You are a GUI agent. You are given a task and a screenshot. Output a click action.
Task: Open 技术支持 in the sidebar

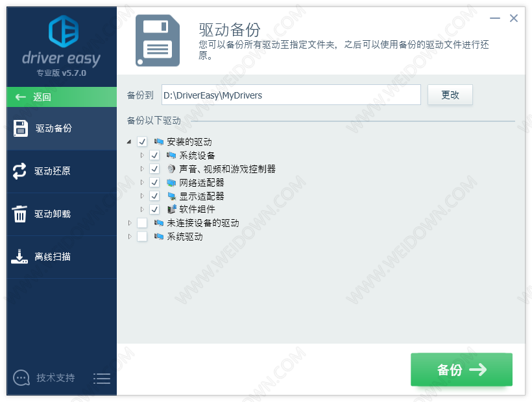pyautogui.click(x=56, y=377)
